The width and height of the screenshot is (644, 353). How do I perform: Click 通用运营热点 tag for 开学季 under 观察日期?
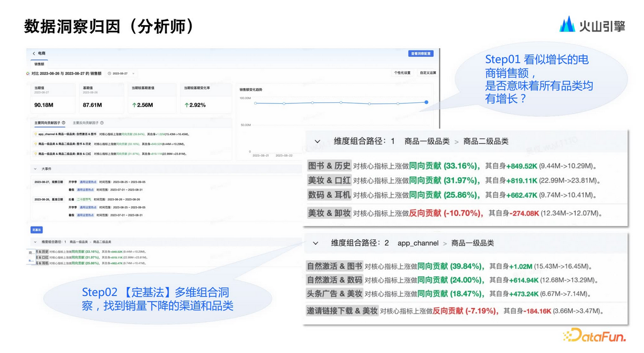[88, 182]
